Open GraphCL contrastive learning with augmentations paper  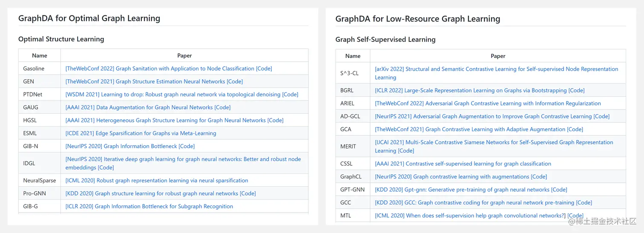point(452,177)
